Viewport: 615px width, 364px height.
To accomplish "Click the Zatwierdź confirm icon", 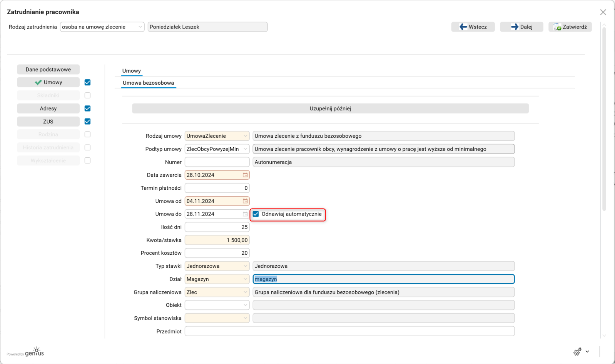I will coord(557,27).
